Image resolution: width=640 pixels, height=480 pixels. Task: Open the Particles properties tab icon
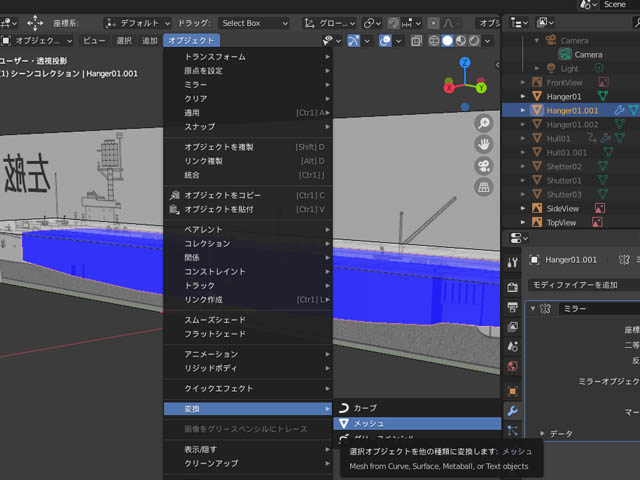(513, 430)
